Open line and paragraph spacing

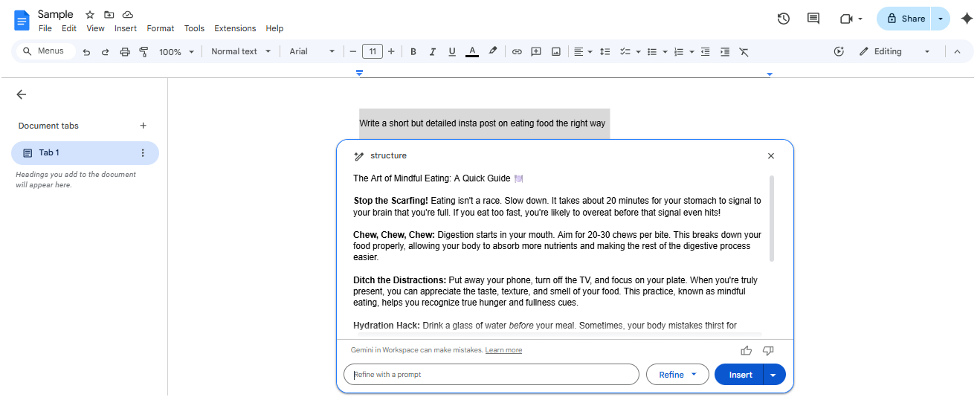pos(605,52)
